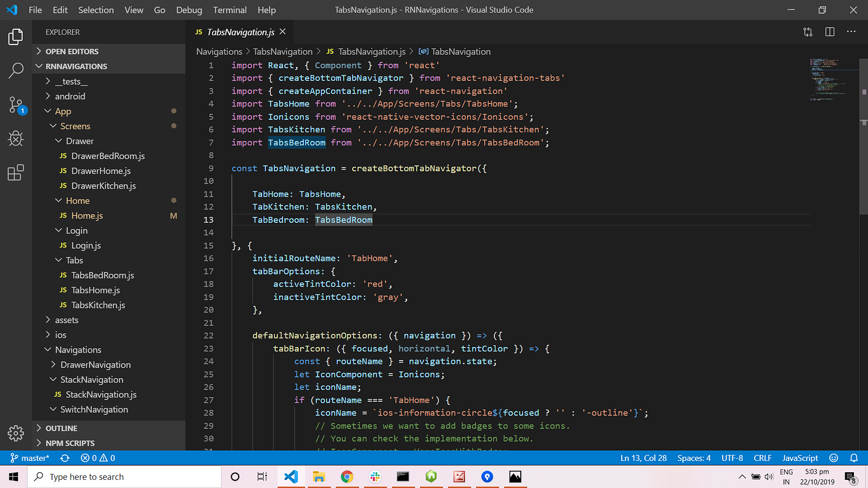The width and height of the screenshot is (868, 488).
Task: Click Navigations breadcrumb segment
Action: click(219, 52)
